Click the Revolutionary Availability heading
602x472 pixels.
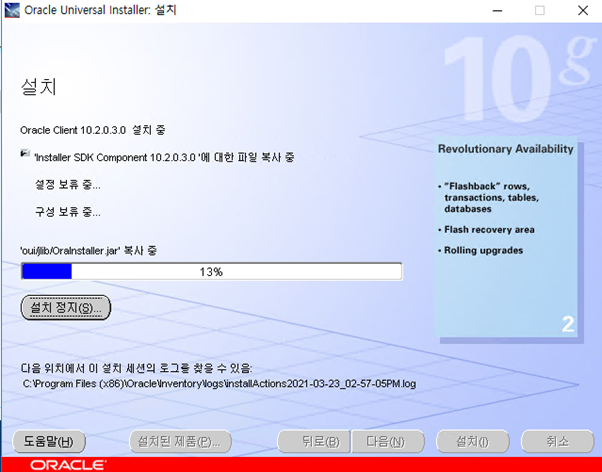click(506, 149)
